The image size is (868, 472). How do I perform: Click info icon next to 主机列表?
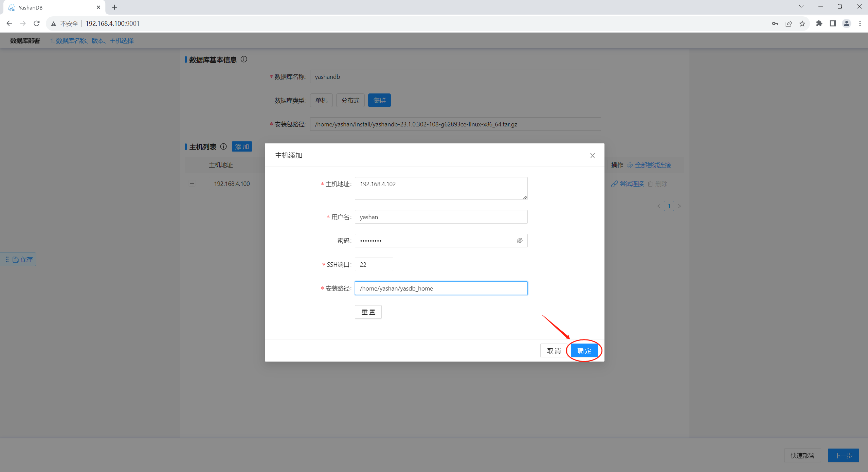pyautogui.click(x=223, y=146)
